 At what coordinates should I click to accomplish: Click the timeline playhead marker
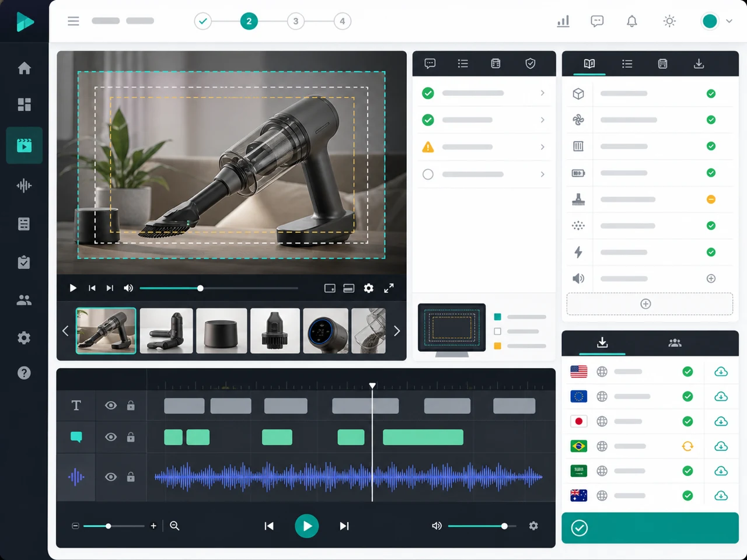pos(372,386)
